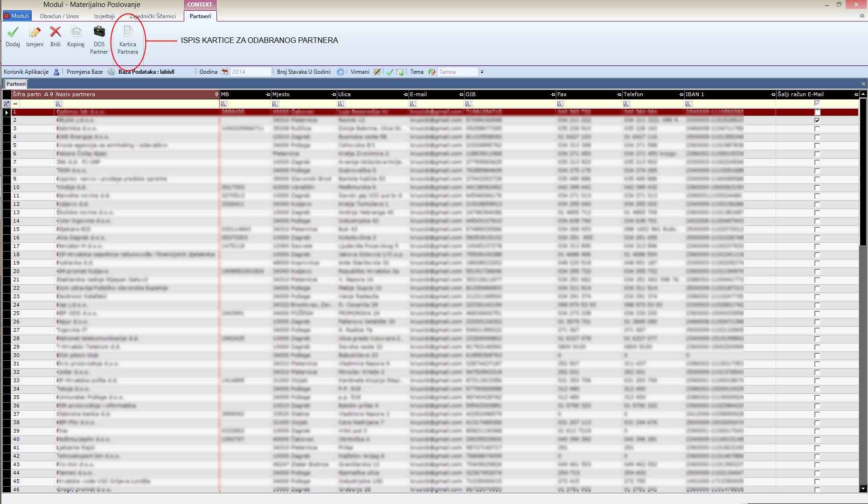Click the Izmjeni edit icon
Viewport: 868px width, 504px height.
35,32
